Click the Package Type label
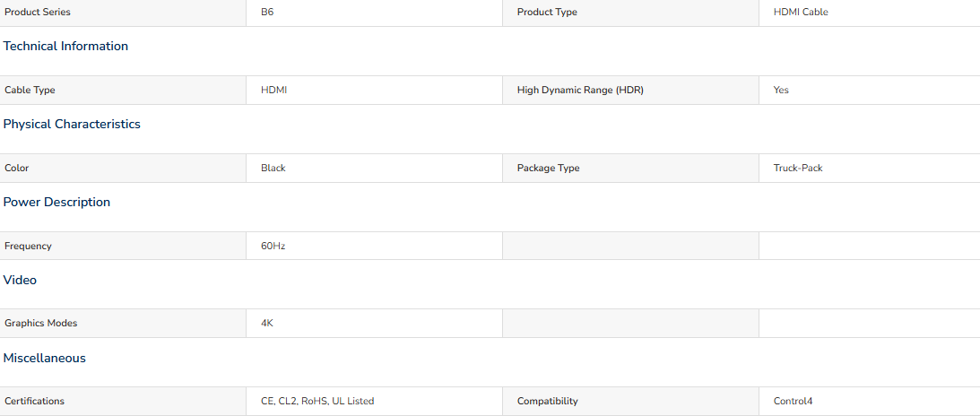Viewport: 980px width, 416px height. (548, 168)
